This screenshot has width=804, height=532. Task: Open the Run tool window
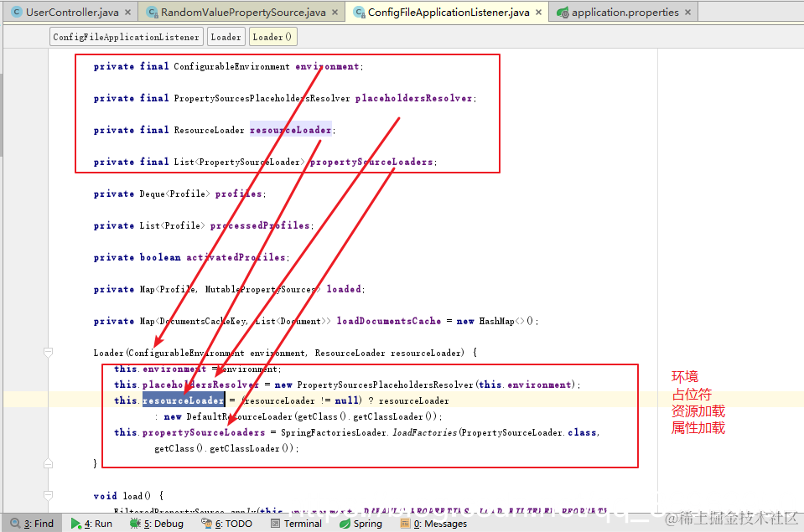(x=91, y=524)
